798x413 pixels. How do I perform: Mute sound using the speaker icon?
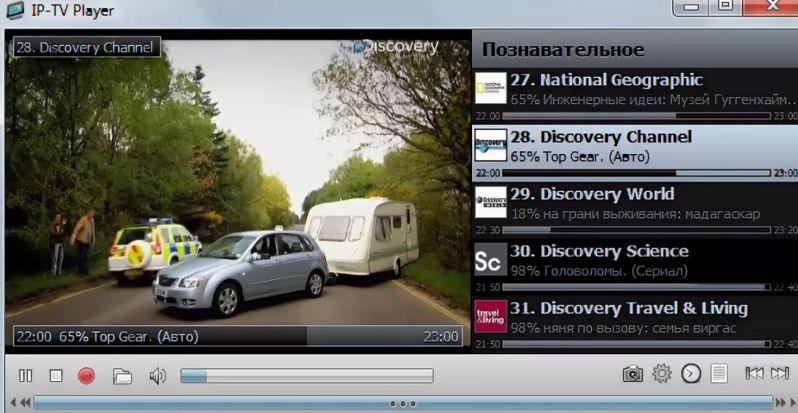[x=158, y=376]
